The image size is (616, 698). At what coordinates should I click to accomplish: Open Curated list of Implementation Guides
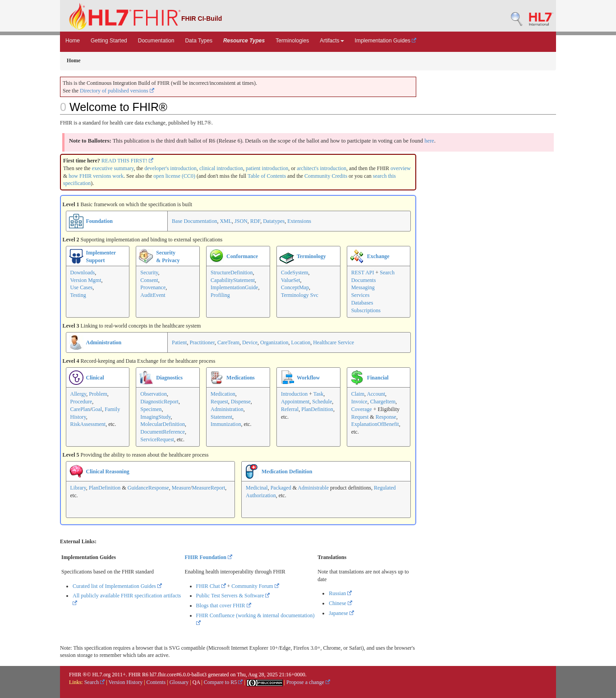[117, 586]
